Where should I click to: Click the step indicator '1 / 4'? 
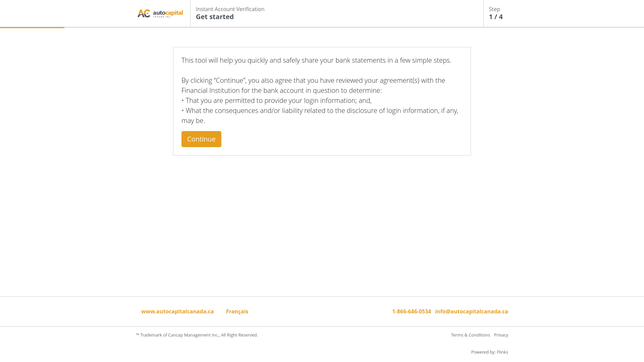point(496,17)
